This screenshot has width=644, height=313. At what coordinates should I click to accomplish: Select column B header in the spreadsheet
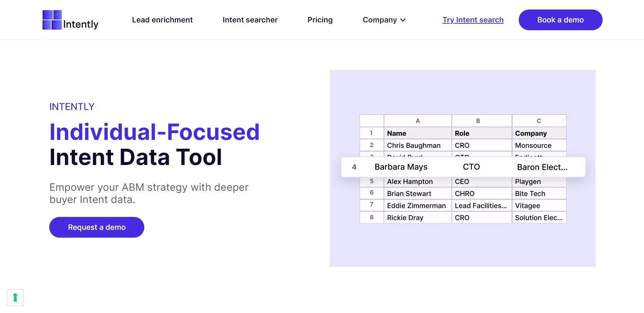tap(482, 121)
